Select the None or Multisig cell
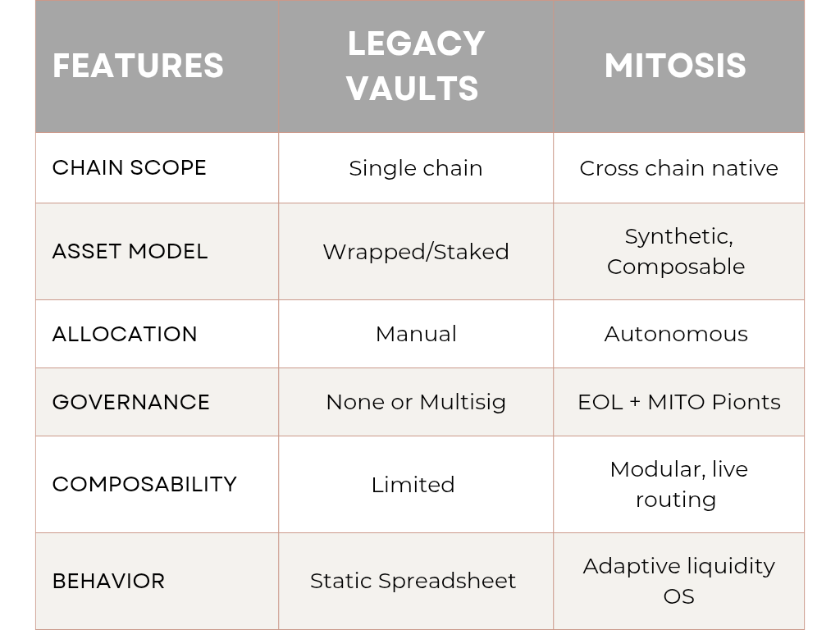Image resolution: width=840 pixels, height=630 pixels. (416, 402)
